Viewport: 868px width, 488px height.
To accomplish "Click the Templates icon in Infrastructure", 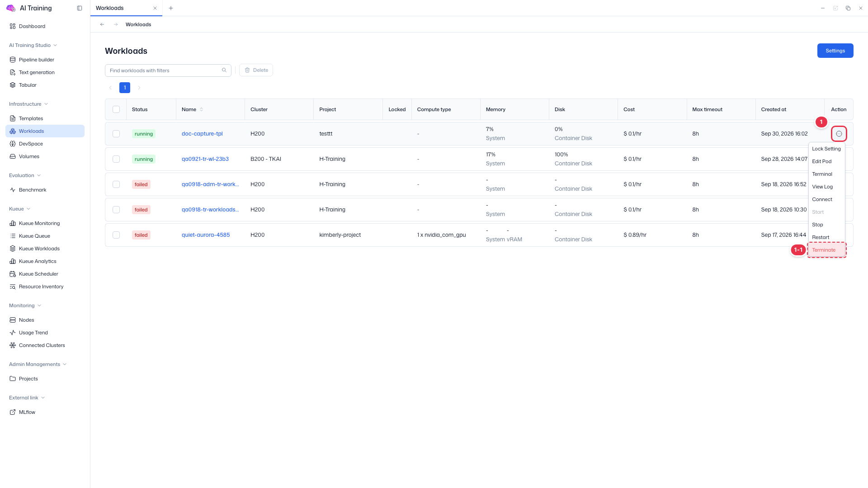I will coord(13,118).
